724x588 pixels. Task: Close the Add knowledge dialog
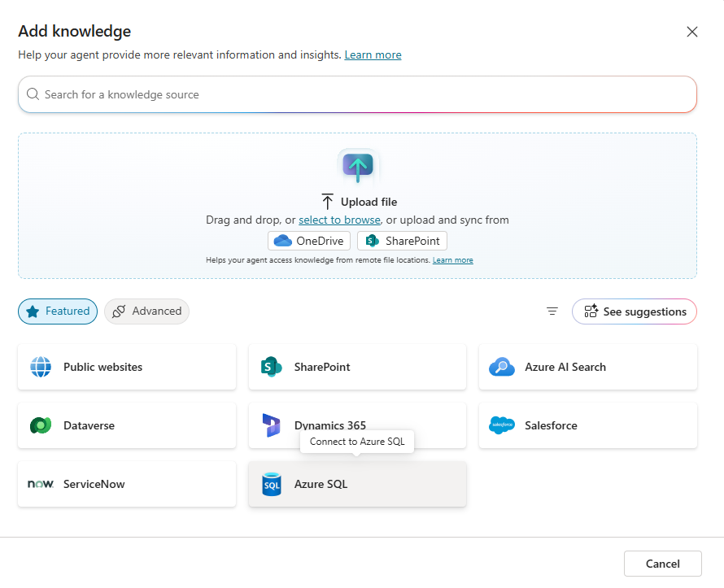click(x=692, y=32)
